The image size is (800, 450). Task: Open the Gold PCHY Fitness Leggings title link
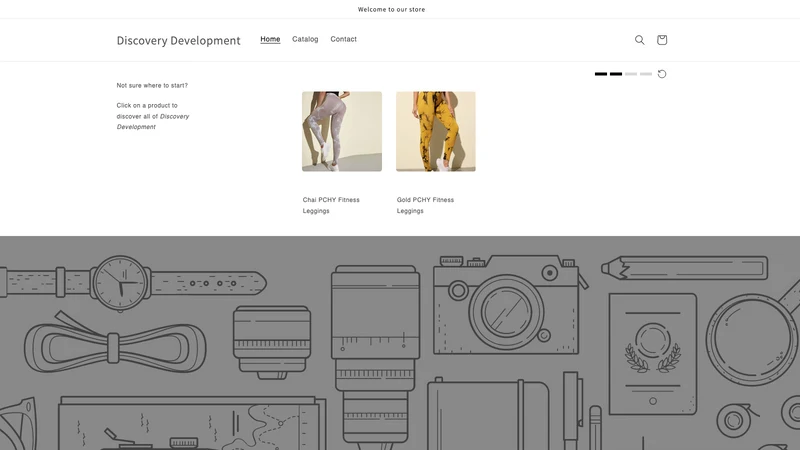tap(426, 205)
